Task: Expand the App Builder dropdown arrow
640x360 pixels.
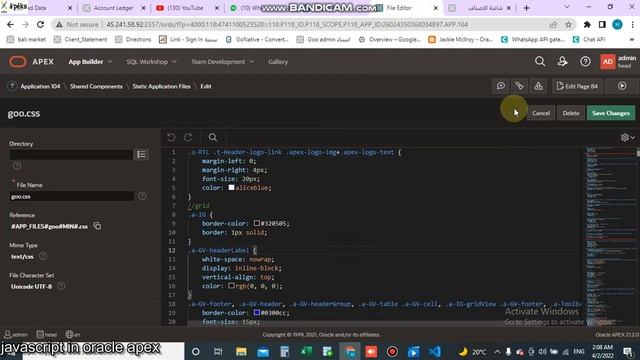Action: [x=110, y=62]
